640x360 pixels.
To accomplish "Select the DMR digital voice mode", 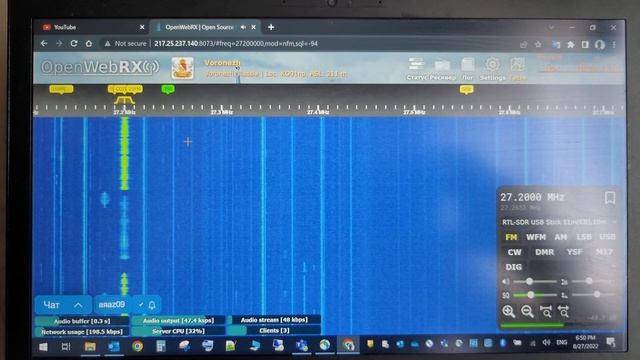I will (544, 252).
